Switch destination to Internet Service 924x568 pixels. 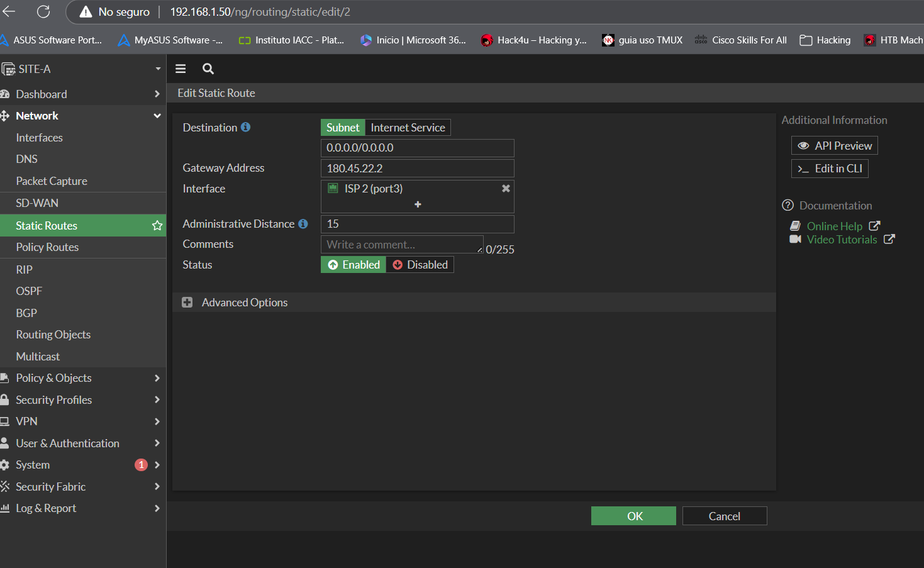point(408,128)
